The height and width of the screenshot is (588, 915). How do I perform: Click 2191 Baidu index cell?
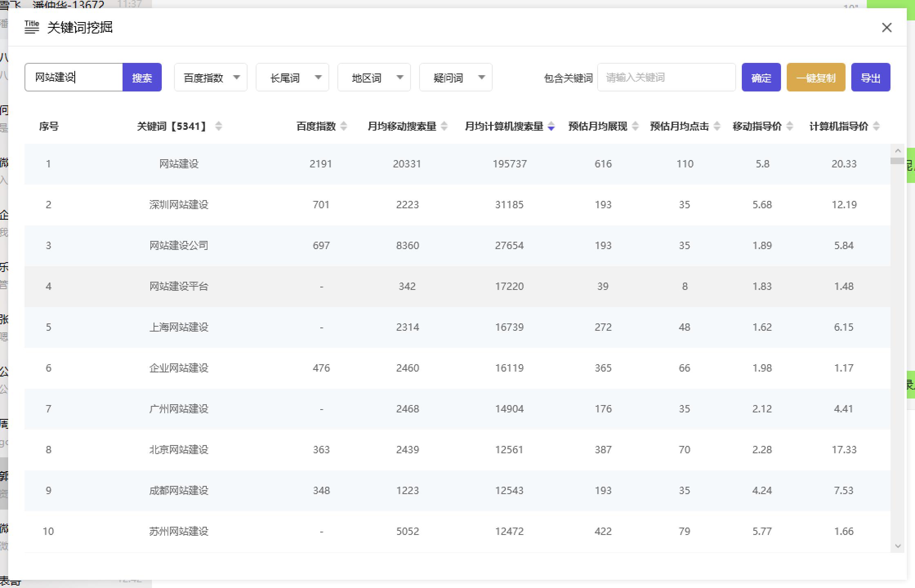click(321, 164)
